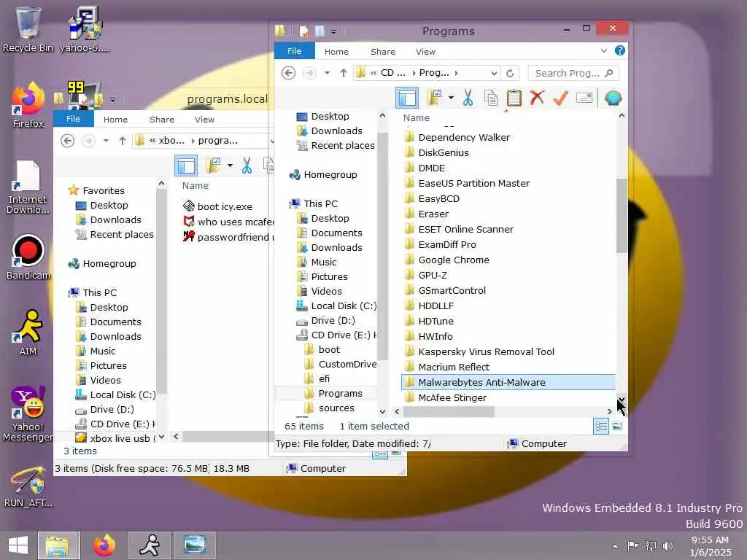
Task: Open Yahoo! Messenger desktop shortcut
Action: click(28, 413)
